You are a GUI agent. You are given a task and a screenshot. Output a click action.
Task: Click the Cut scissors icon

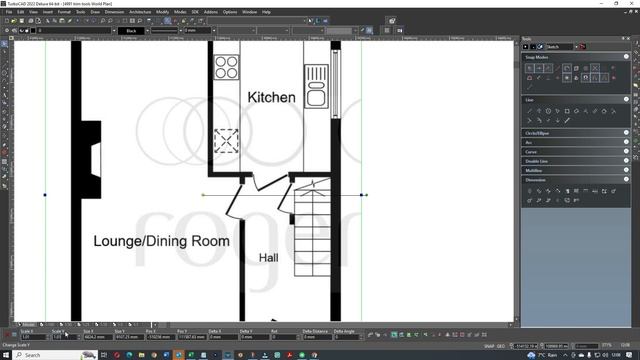[x=47, y=20]
